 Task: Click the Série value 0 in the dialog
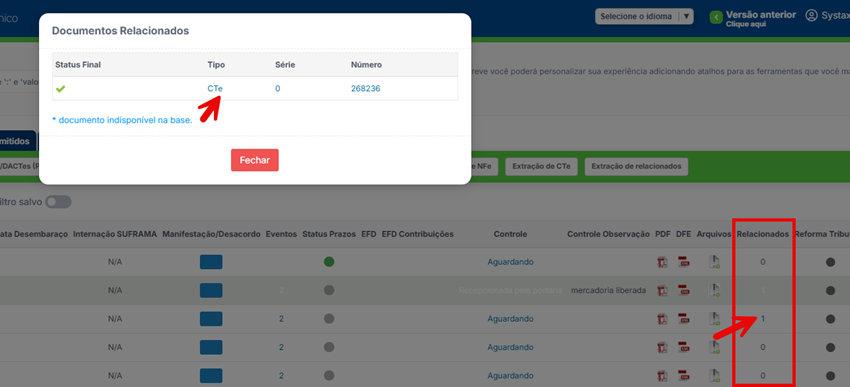pyautogui.click(x=278, y=88)
